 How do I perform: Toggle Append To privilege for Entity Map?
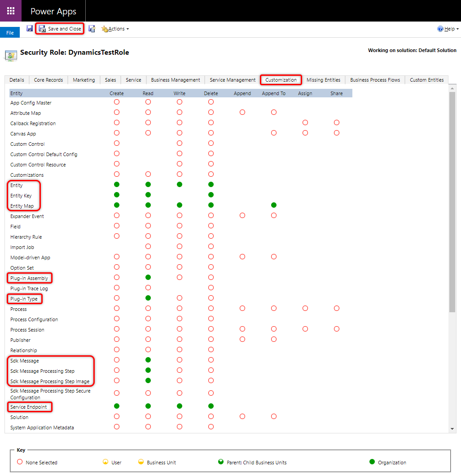274,205
